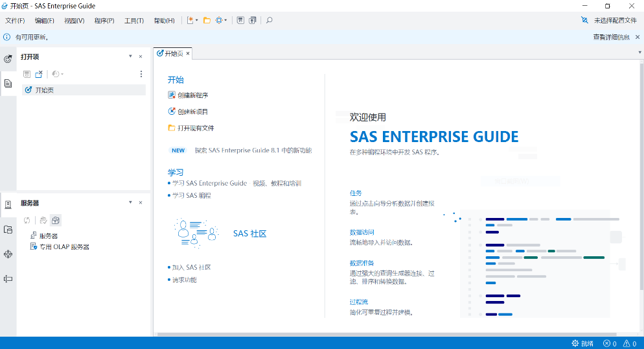Dismiss the update notification bar

click(638, 37)
